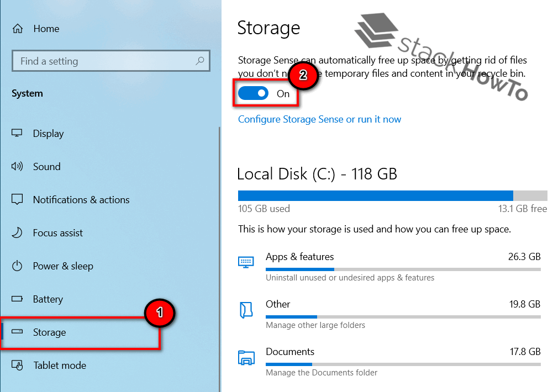Open Configure Storage Sense or run it now

point(319,119)
